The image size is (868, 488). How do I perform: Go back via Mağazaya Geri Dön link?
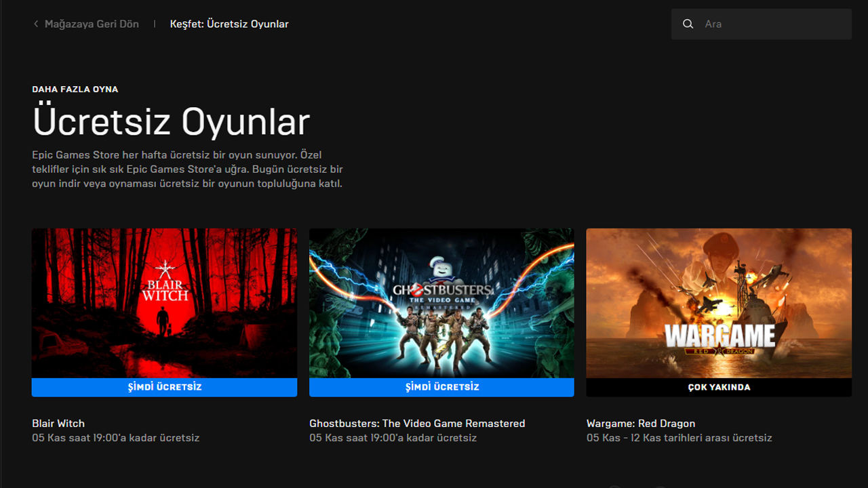pos(92,24)
